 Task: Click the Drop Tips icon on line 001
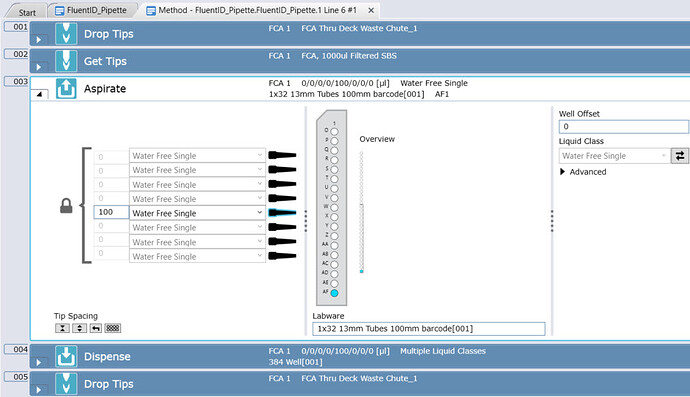point(66,33)
